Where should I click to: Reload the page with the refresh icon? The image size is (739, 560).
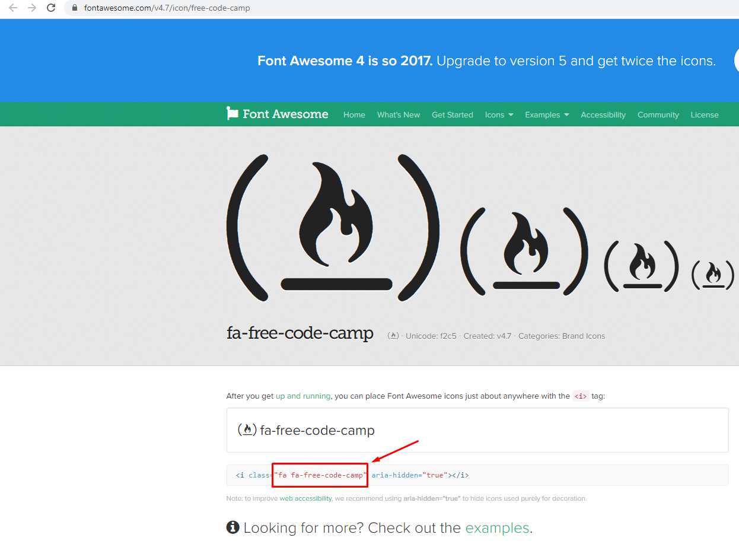click(51, 8)
